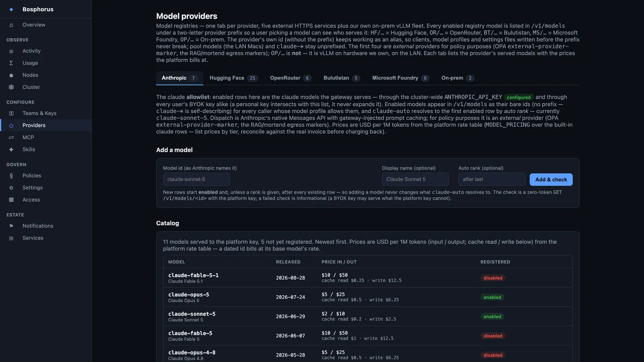The image size is (644, 362).
Task: Click the MCP arrows icon
Action: click(x=11, y=137)
